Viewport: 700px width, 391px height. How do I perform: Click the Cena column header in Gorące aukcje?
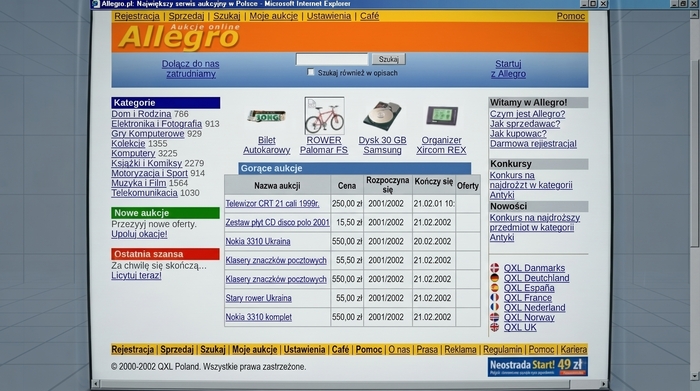coord(347,185)
